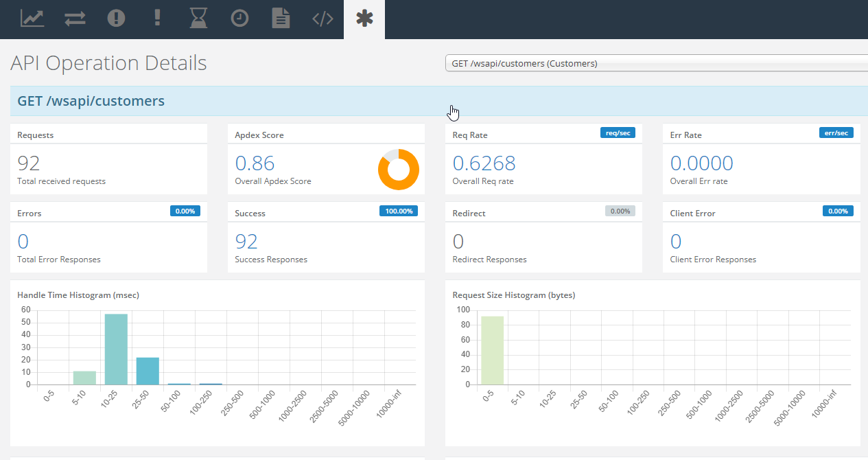This screenshot has width=868, height=460.
Task: Click the GET /wsapi/customers header bar
Action: [x=439, y=101]
